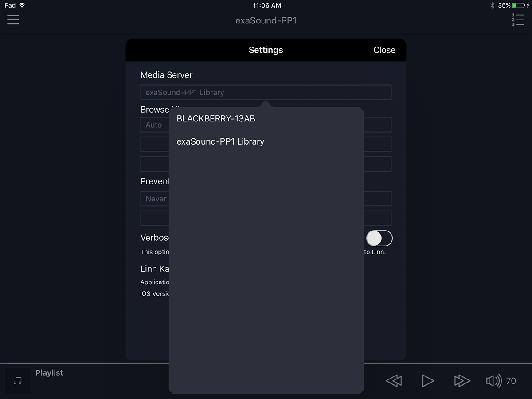532x399 pixels.
Task: Select BLACKBERRY-13AB from the server list
Action: [216, 119]
